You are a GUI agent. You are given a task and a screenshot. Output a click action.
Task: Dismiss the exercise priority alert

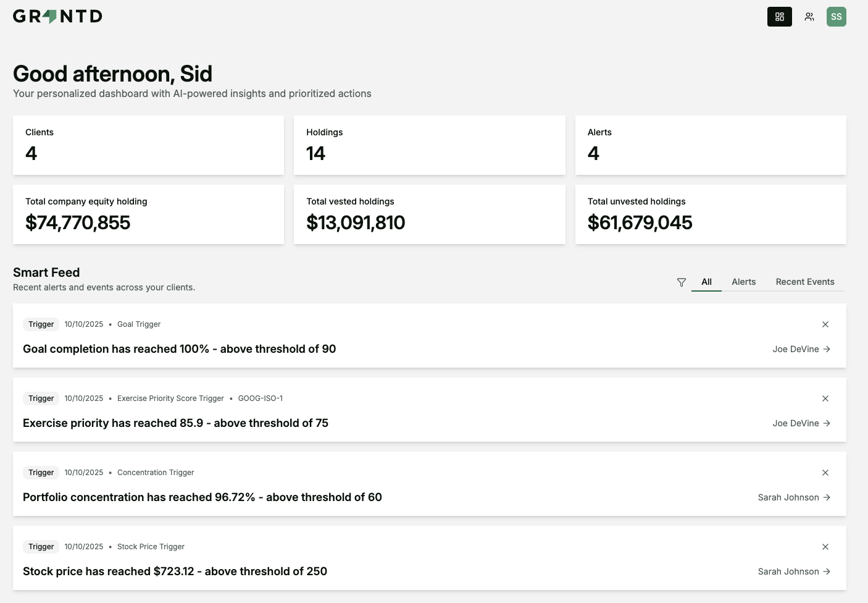[x=825, y=398]
